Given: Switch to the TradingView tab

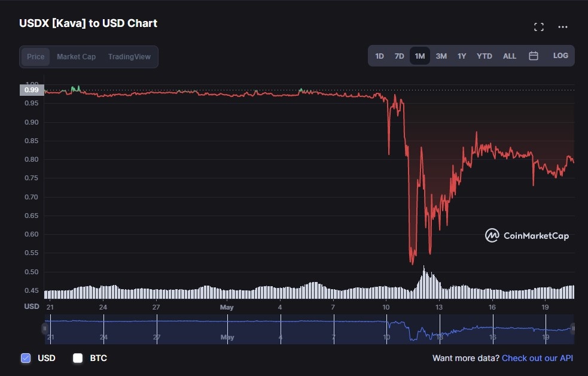Looking at the screenshot, I should pyautogui.click(x=129, y=56).
